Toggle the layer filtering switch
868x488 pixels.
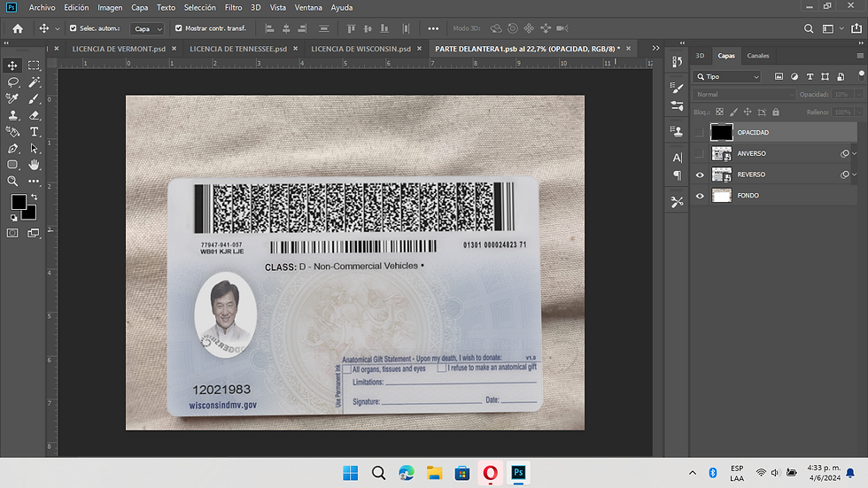coord(861,75)
